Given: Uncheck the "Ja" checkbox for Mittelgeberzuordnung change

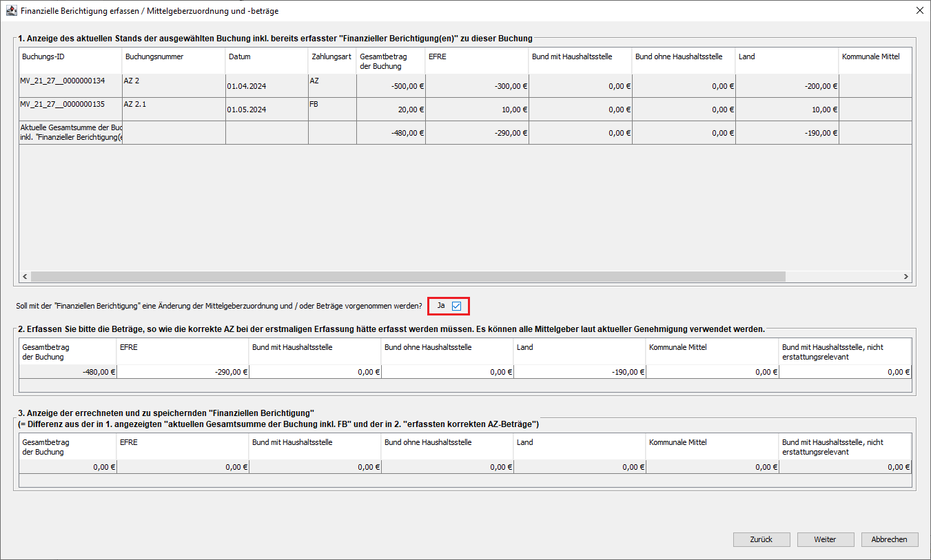Looking at the screenshot, I should tap(456, 306).
